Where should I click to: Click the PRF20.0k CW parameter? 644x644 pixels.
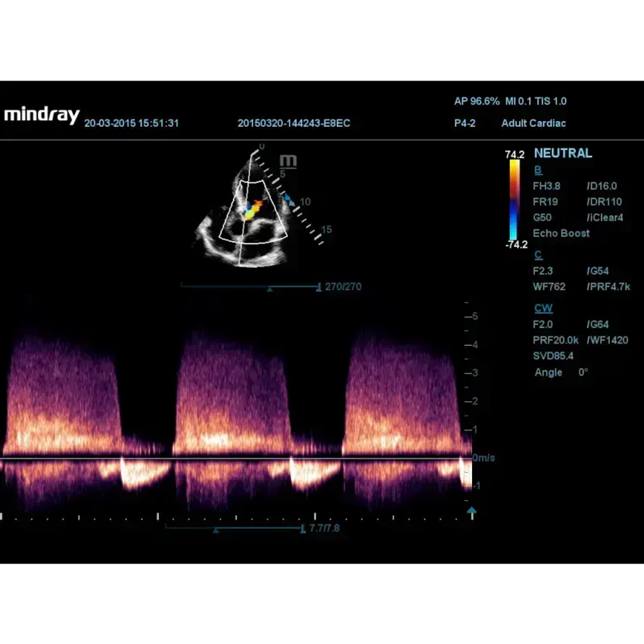click(555, 341)
